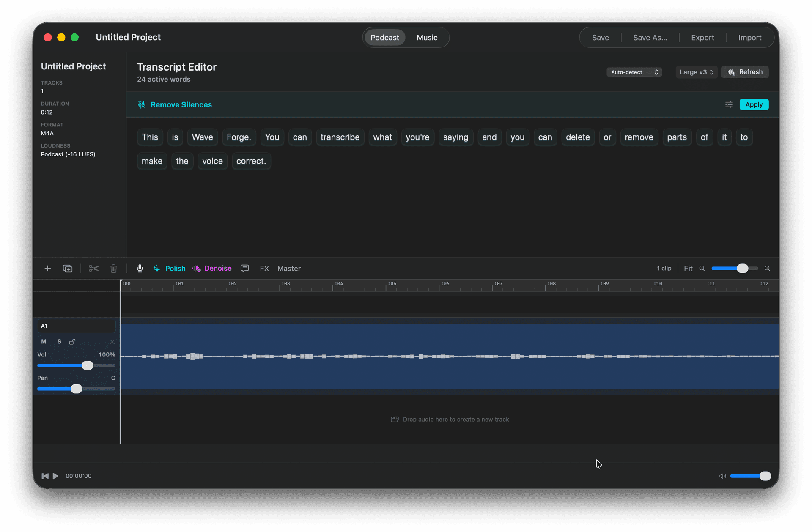Mute track A1 with M button

(x=44, y=342)
